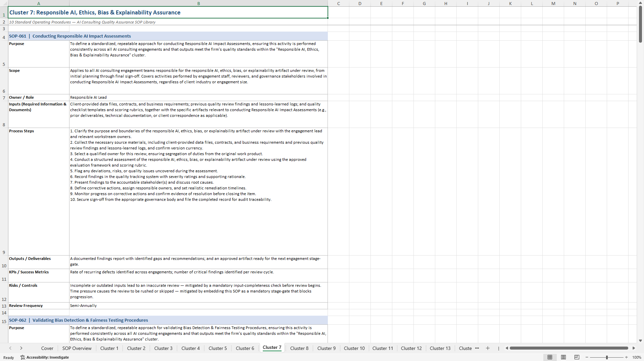Select 'Risks / Controls' label cell

(x=39, y=292)
